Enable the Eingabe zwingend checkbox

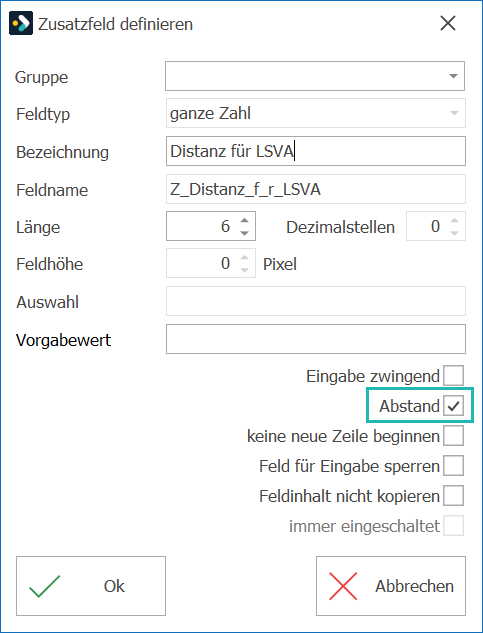click(x=453, y=376)
